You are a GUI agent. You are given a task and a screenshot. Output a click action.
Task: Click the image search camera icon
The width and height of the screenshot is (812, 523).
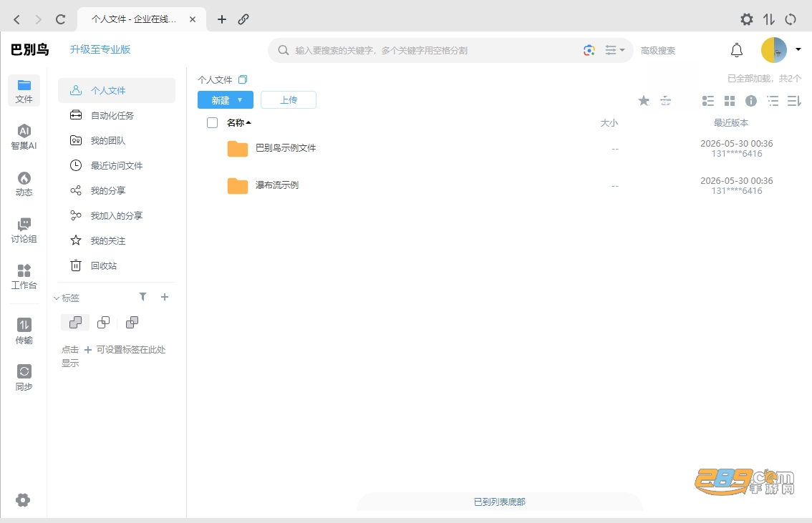(x=589, y=50)
